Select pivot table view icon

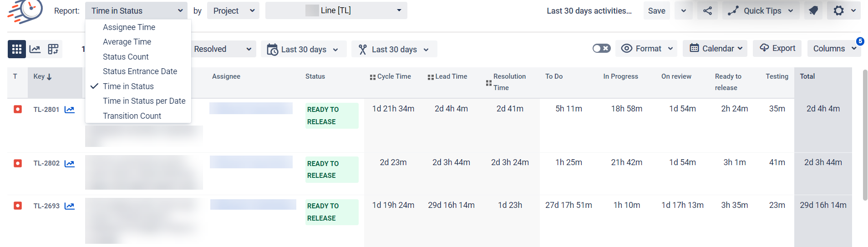pos(53,49)
